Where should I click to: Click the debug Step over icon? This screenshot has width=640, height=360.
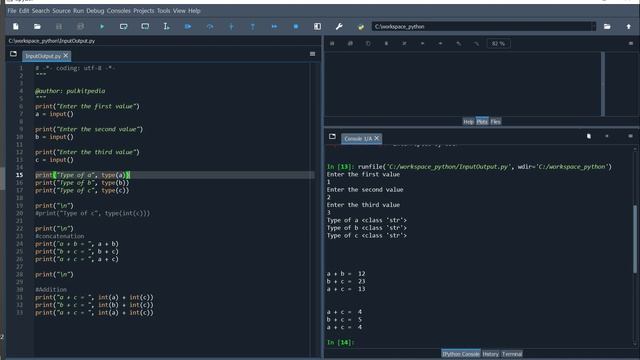[210, 27]
